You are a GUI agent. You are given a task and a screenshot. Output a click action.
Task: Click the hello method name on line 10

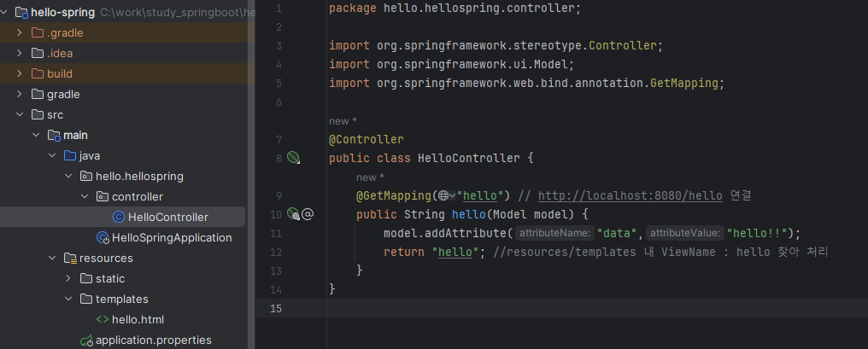(x=468, y=214)
